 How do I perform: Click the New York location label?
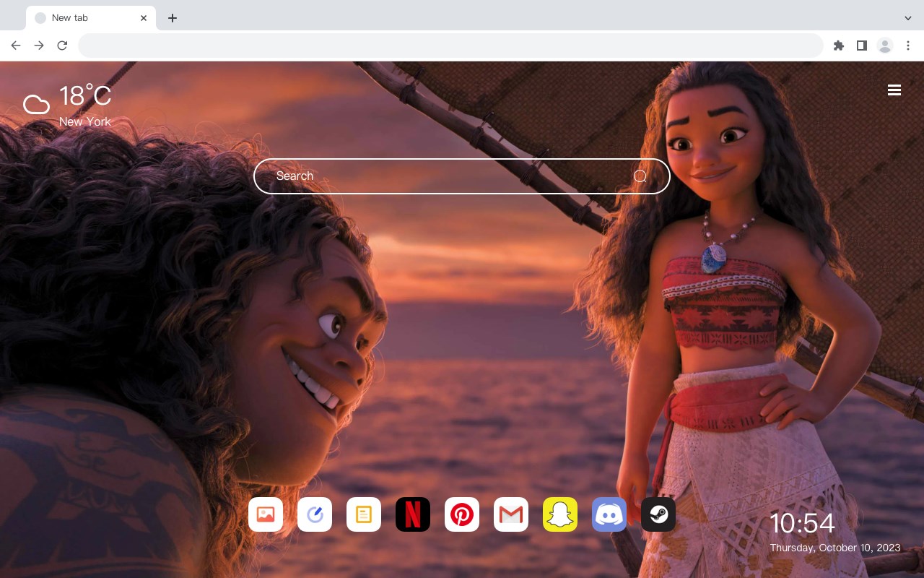85,122
